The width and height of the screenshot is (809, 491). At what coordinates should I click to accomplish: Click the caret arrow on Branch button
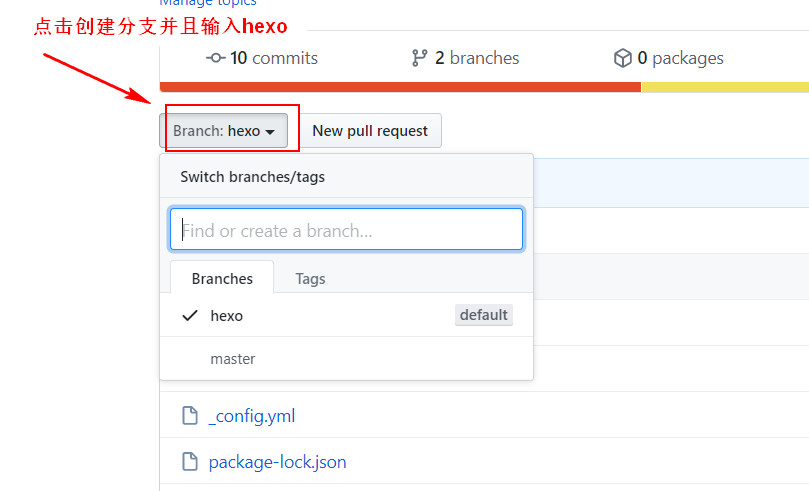point(270,132)
